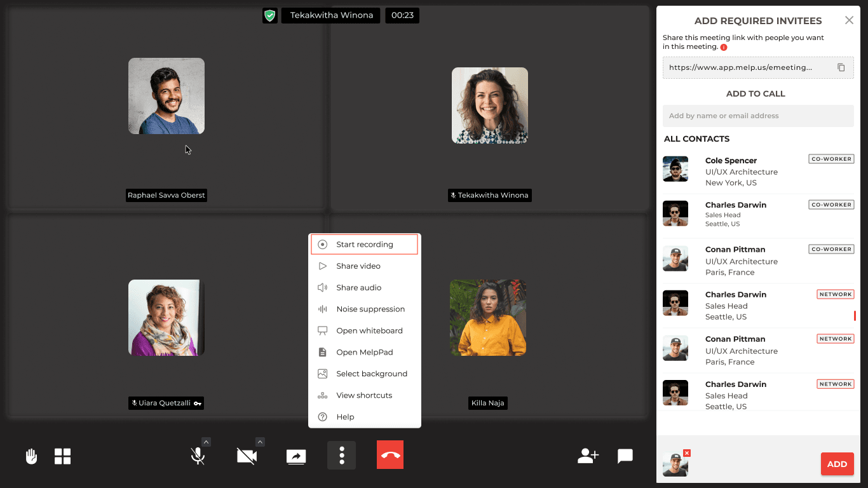The height and width of the screenshot is (488, 868).
Task: Expand microphone options caret arrow
Action: point(207,442)
